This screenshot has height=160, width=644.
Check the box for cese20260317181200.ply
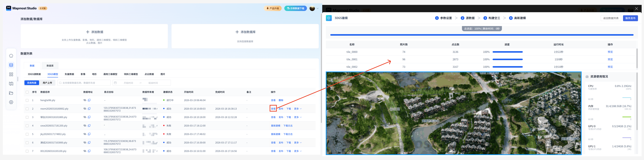tap(27, 126)
